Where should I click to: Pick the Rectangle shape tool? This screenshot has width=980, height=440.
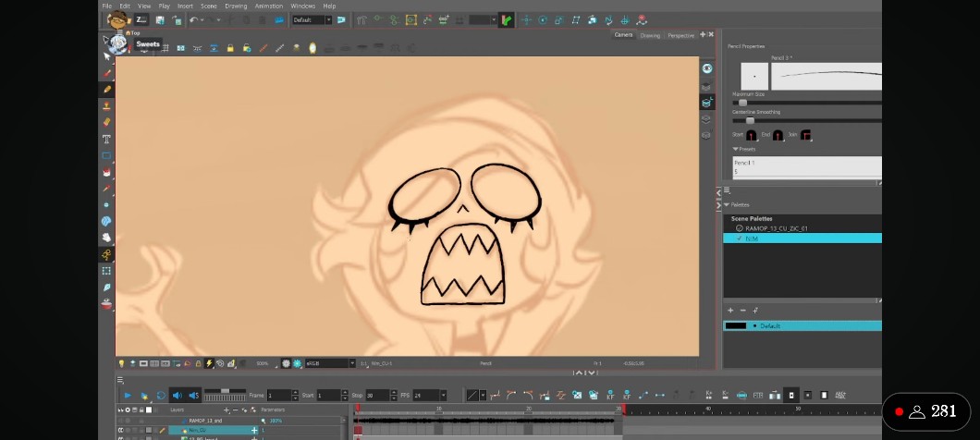click(107, 155)
